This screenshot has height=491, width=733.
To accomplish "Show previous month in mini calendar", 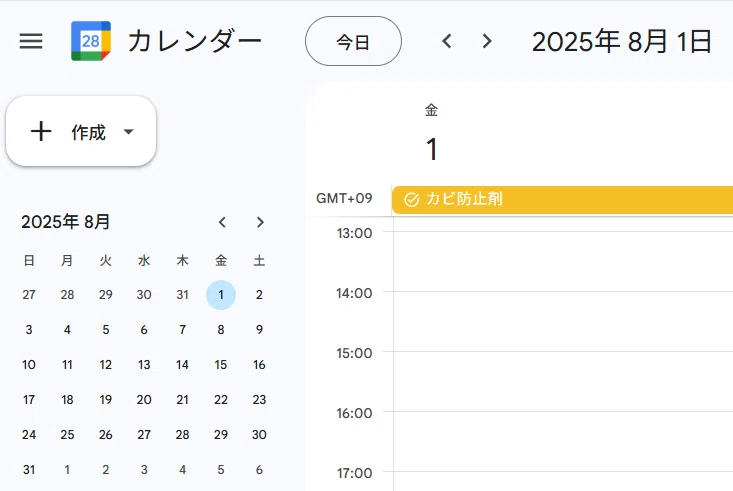I will 222,222.
